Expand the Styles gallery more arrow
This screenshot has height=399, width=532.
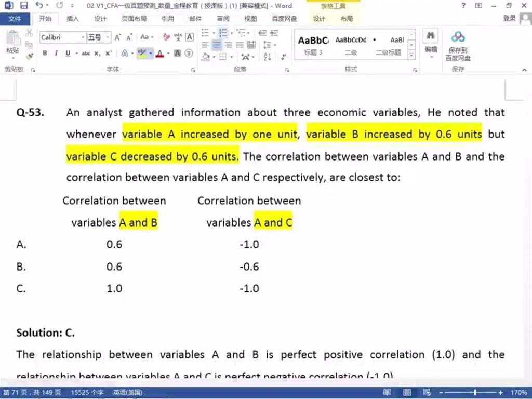[x=411, y=55]
